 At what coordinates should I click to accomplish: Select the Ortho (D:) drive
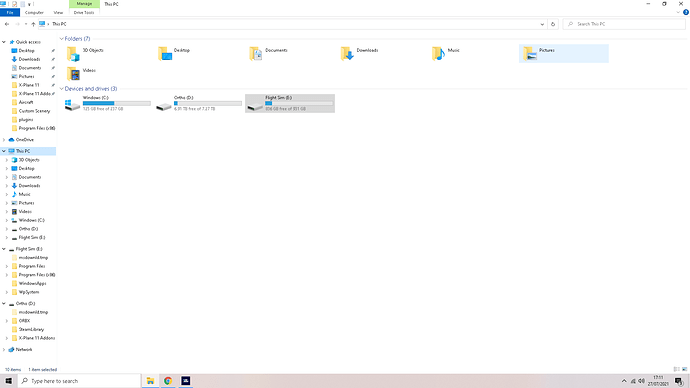point(199,103)
